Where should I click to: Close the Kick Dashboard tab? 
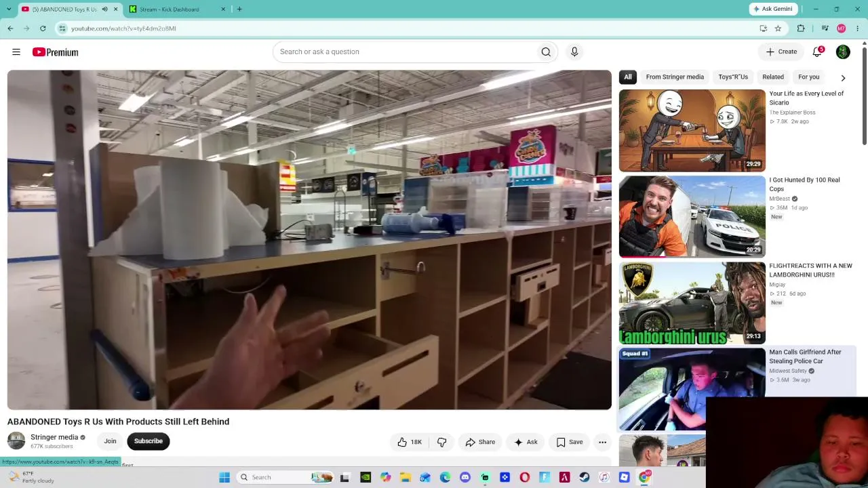click(224, 9)
